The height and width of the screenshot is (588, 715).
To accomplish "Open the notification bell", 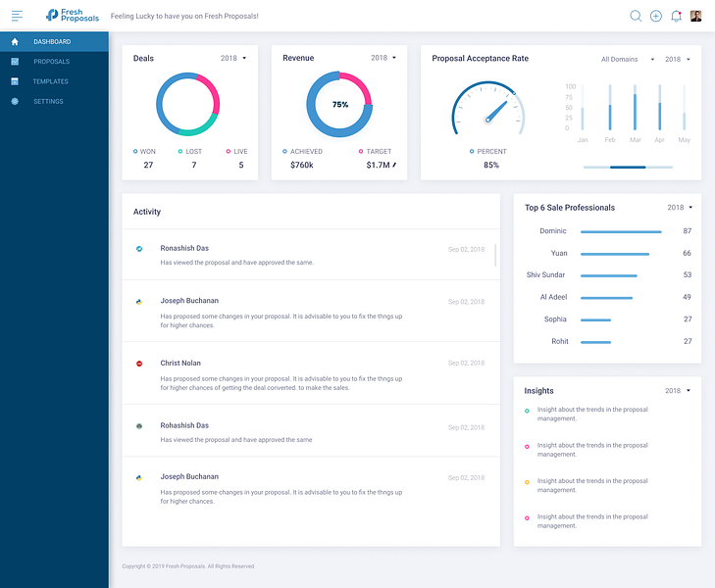I will point(676,16).
